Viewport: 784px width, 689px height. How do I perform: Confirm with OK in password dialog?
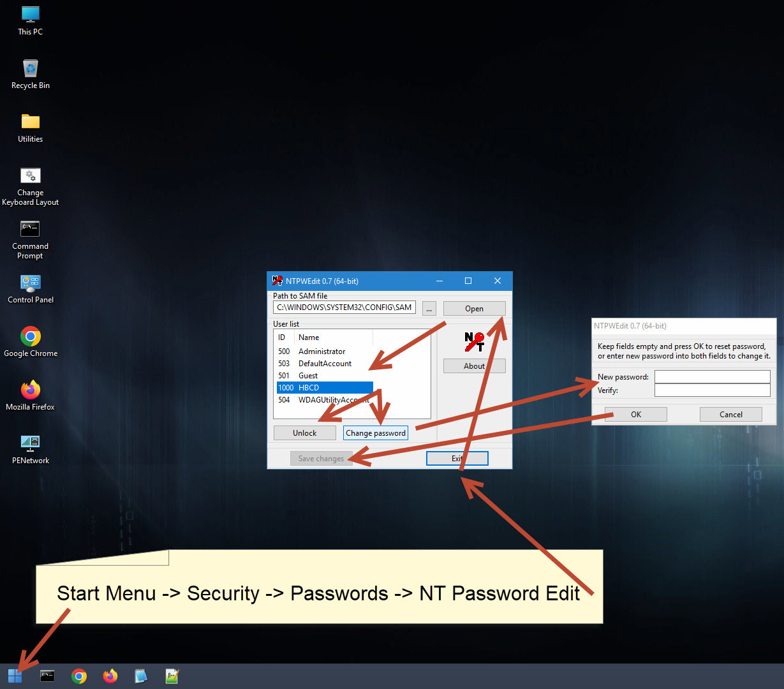(636, 414)
